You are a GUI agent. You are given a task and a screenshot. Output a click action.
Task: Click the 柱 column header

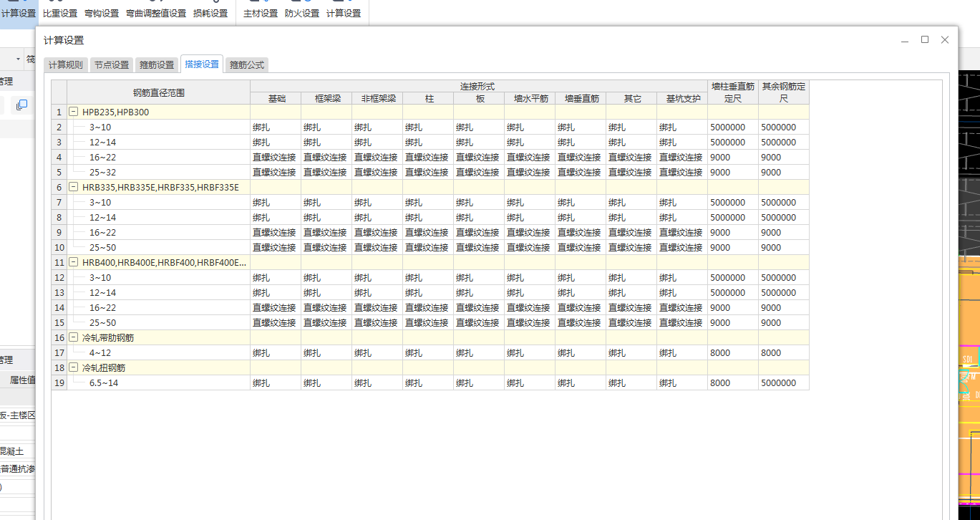[x=429, y=99]
